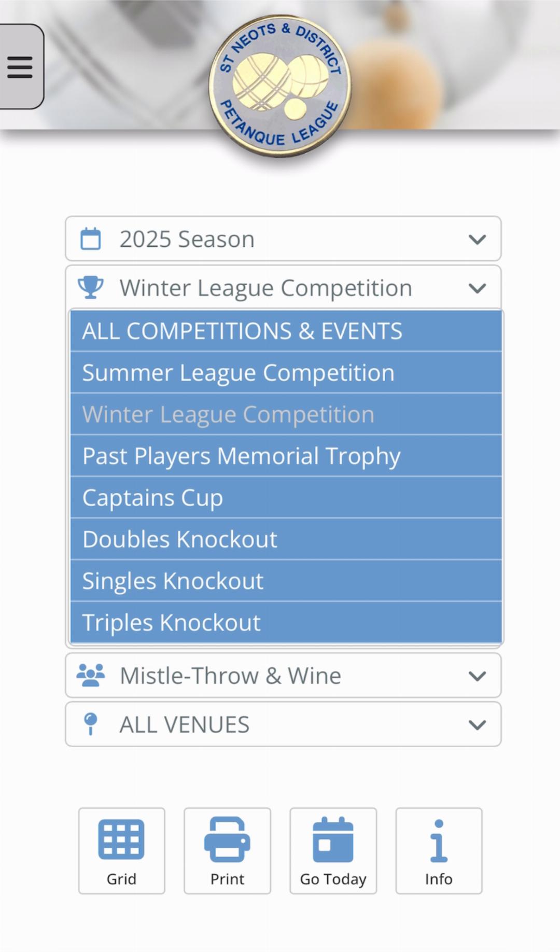
Task: Jump to today's date with Go Today
Action: (x=333, y=850)
